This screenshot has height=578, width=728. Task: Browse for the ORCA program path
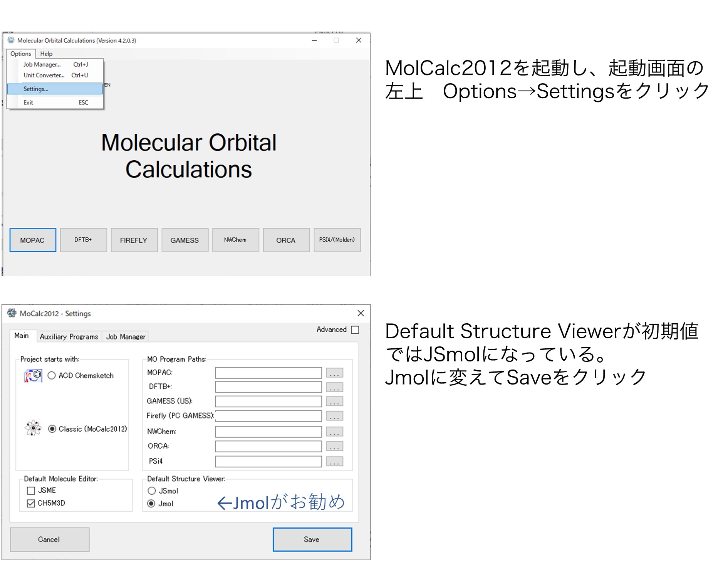coord(334,446)
